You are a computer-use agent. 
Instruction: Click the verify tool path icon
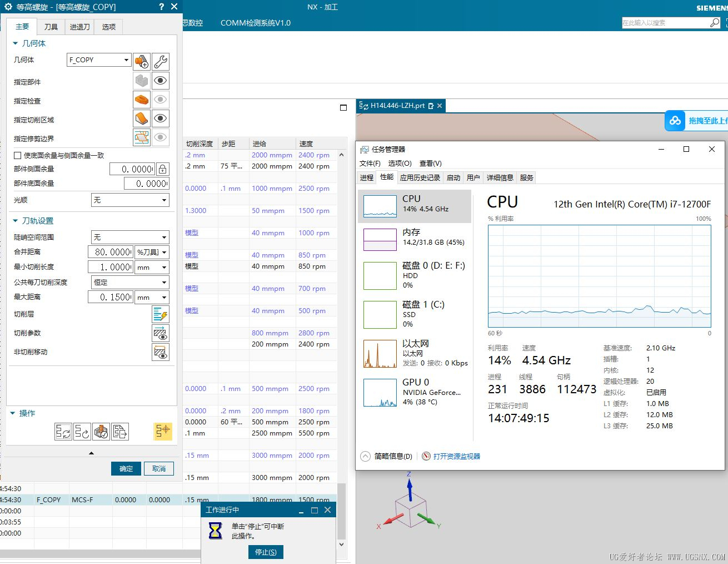[101, 432]
